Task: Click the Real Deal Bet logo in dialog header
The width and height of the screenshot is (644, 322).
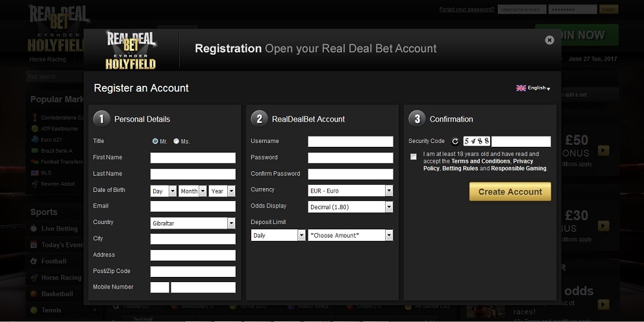Action: coord(131,50)
